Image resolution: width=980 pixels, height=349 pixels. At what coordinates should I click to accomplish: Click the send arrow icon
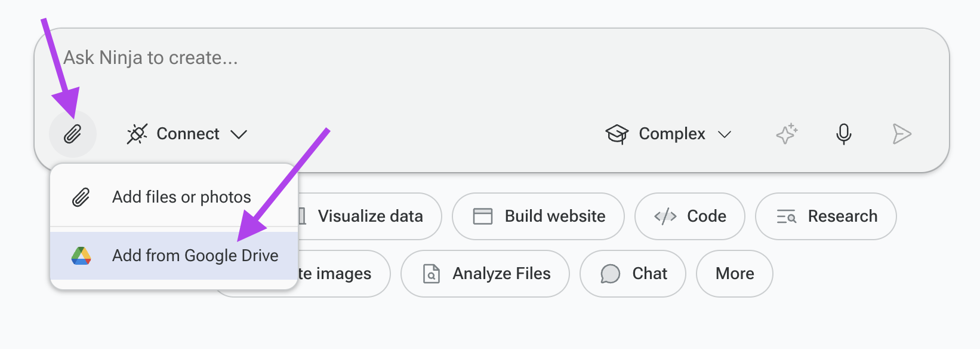(901, 134)
